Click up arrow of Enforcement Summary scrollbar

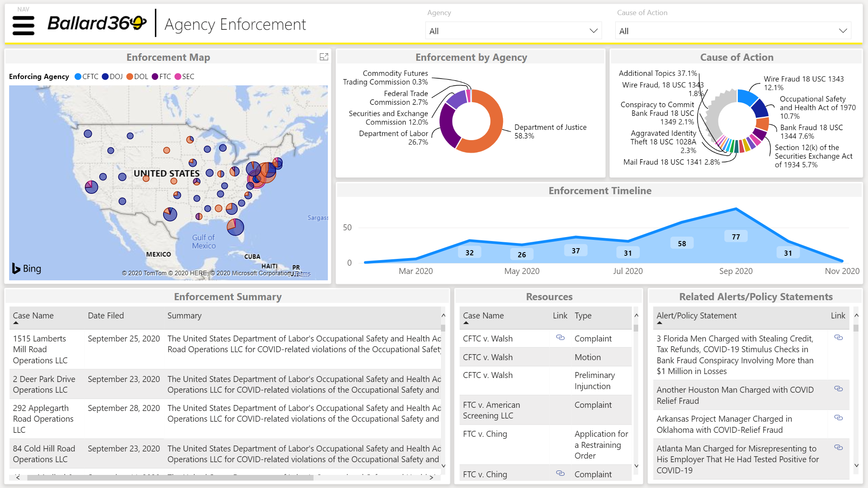(443, 315)
